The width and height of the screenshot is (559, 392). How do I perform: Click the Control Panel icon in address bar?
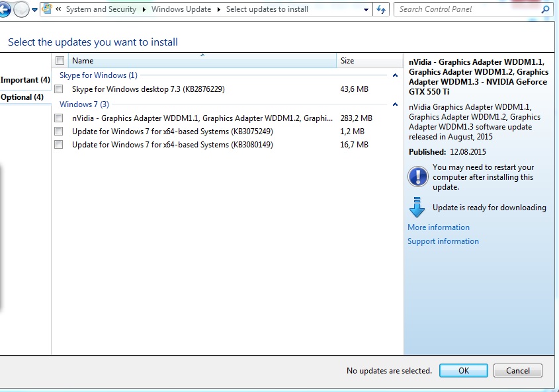click(47, 9)
